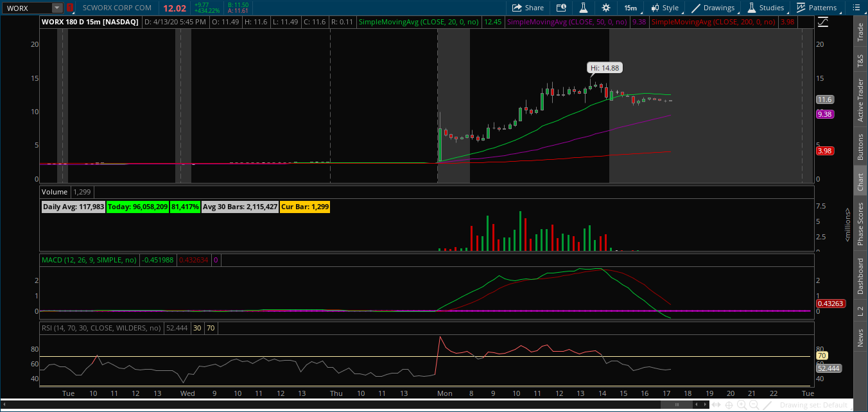The image size is (868, 412).
Task: Click the pan chart horizontally icon
Action: (716, 404)
